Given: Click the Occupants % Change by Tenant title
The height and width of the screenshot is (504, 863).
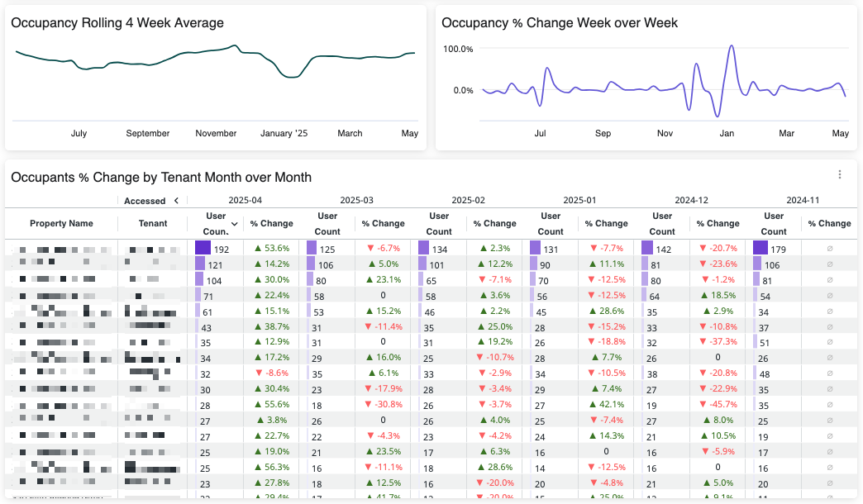Looking at the screenshot, I should [x=161, y=177].
